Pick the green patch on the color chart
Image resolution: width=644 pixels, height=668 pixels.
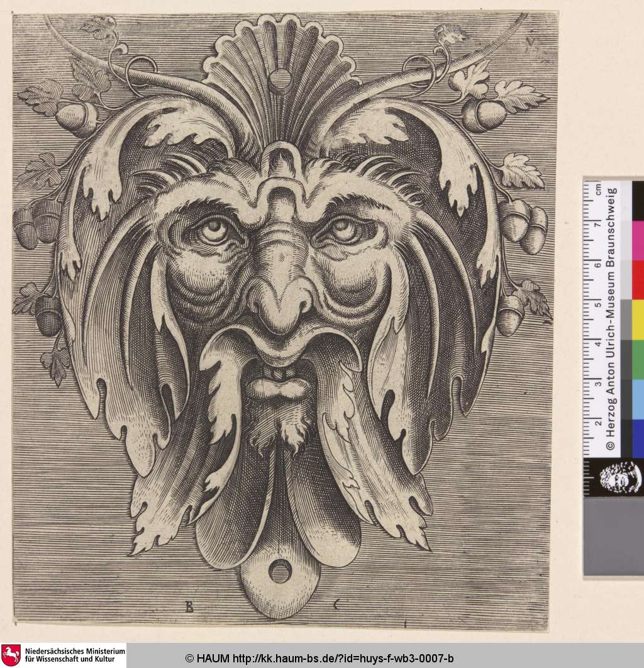(638, 359)
